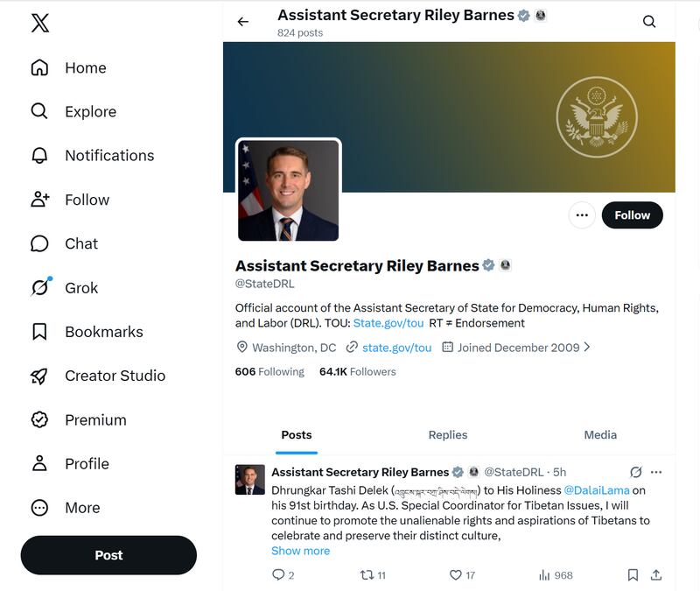Click the Post button in sidebar
The width and height of the screenshot is (700, 591).
pyautogui.click(x=108, y=555)
